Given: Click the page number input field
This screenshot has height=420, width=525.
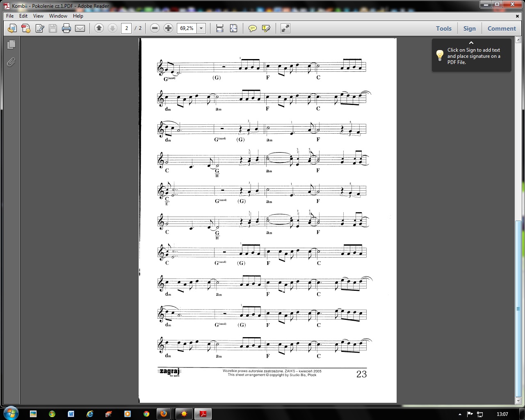Looking at the screenshot, I should (x=126, y=28).
